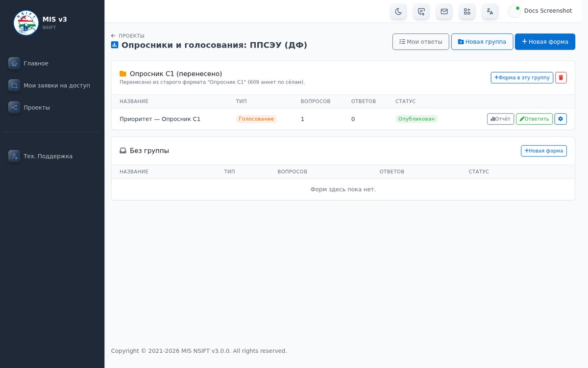
Task: Toggle dark mode moon icon
Action: (398, 11)
